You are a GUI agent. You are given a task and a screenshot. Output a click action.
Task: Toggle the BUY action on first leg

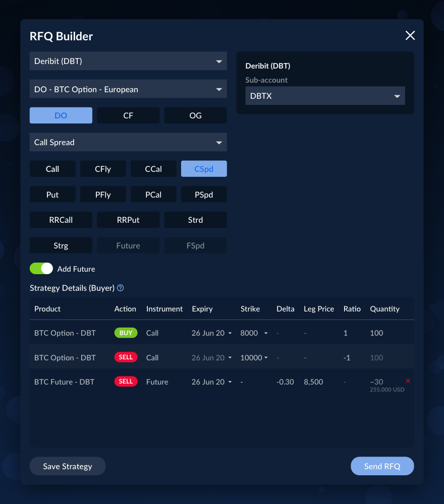tap(126, 333)
